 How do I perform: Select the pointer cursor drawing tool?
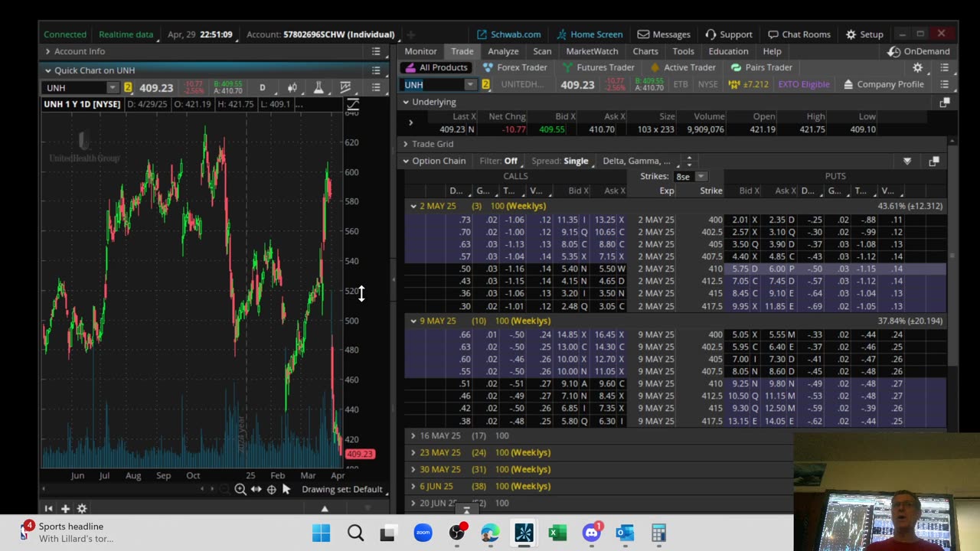click(286, 489)
